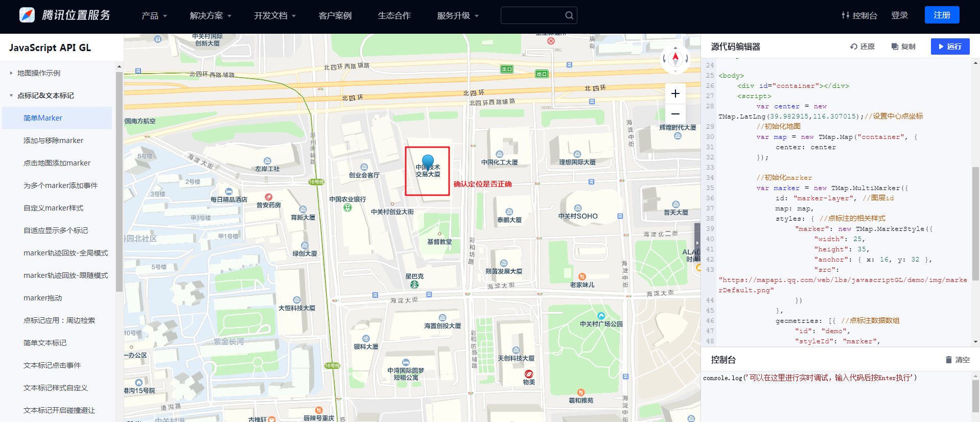Screen dimensions: 980x422
Task: Click the 注册 register button
Action: point(942,15)
